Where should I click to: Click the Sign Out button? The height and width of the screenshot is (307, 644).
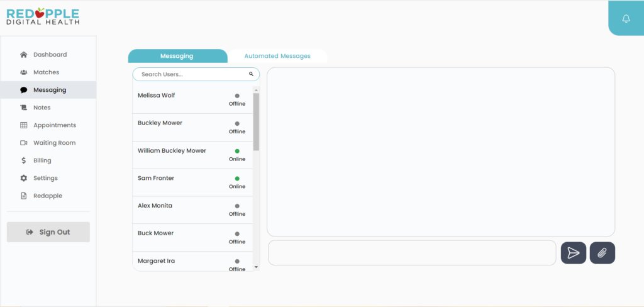tap(48, 232)
